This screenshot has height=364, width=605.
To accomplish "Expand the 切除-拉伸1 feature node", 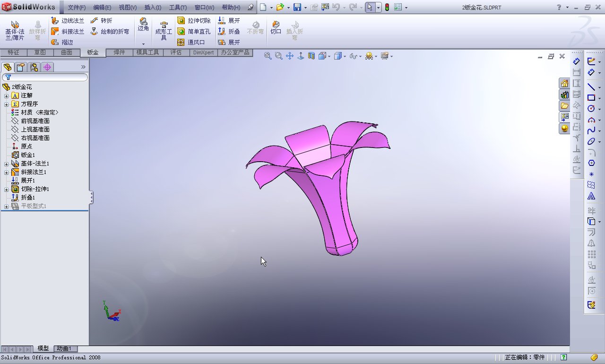I will [x=6, y=189].
